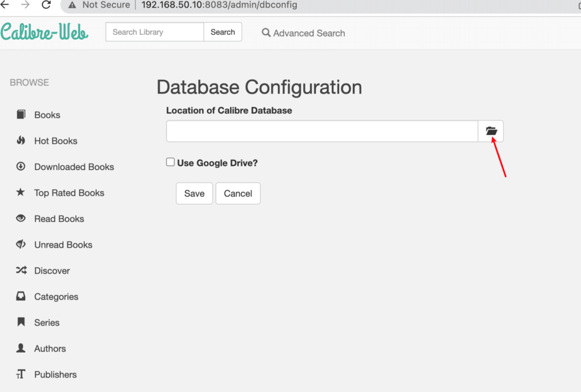Reload the page with browser refresh icon
The image size is (581, 392).
pyautogui.click(x=46, y=5)
